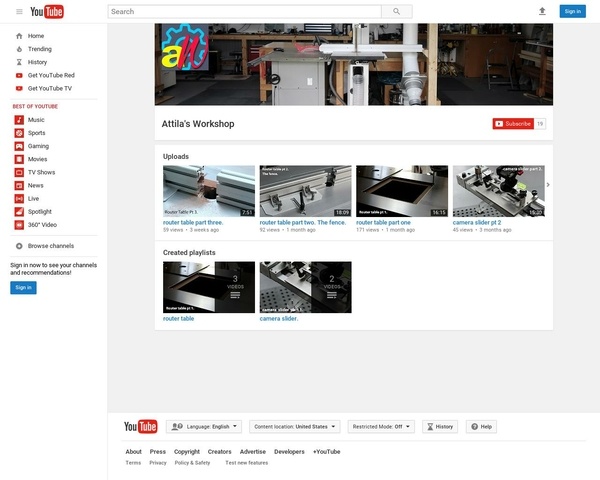This screenshot has width=600, height=480.
Task: Click the Trending flame icon
Action: click(x=19, y=49)
